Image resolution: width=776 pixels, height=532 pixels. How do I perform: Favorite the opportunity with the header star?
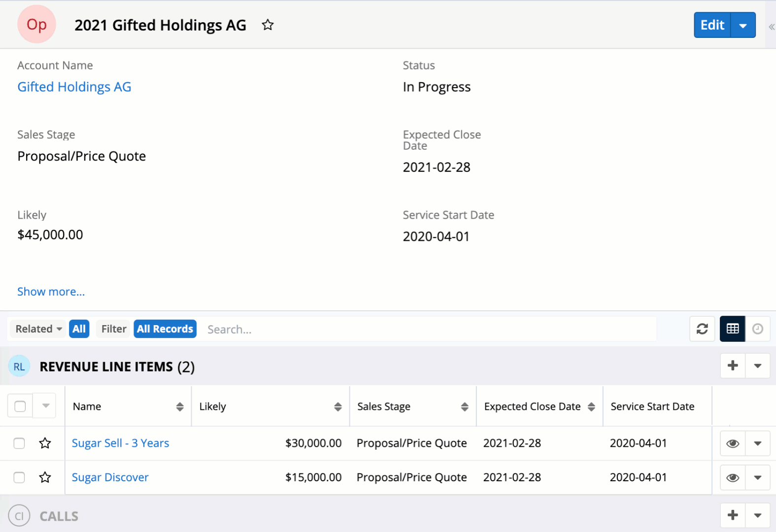click(x=268, y=25)
